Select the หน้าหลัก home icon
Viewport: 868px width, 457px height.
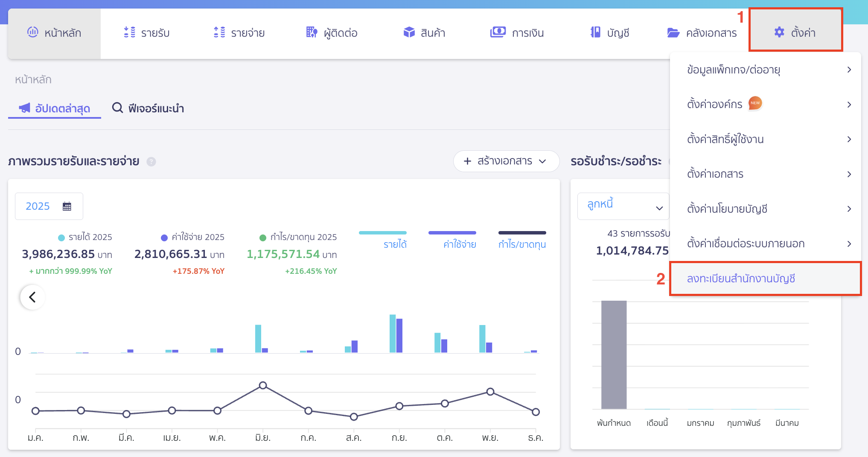coord(33,32)
